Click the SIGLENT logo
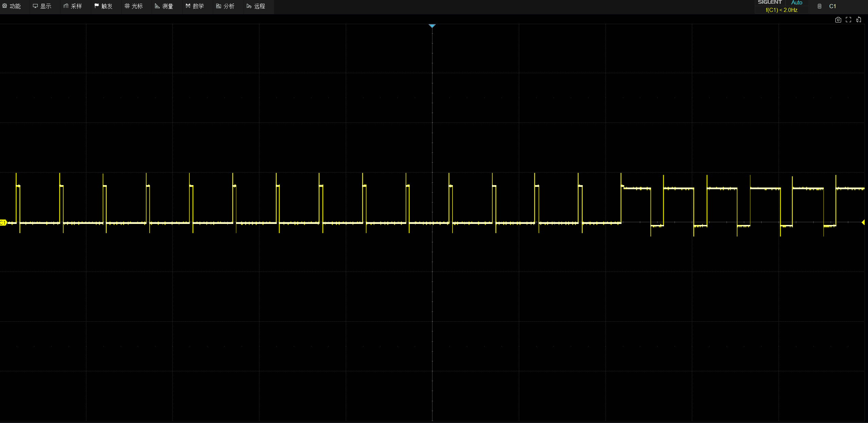The width and height of the screenshot is (868, 423). click(769, 2)
